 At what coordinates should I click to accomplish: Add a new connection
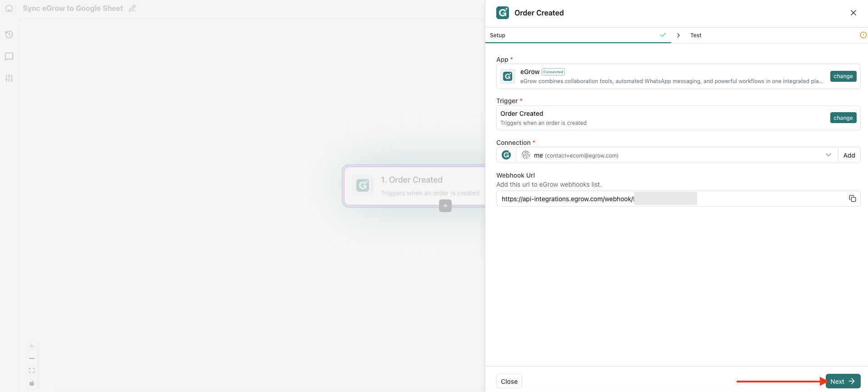(849, 155)
